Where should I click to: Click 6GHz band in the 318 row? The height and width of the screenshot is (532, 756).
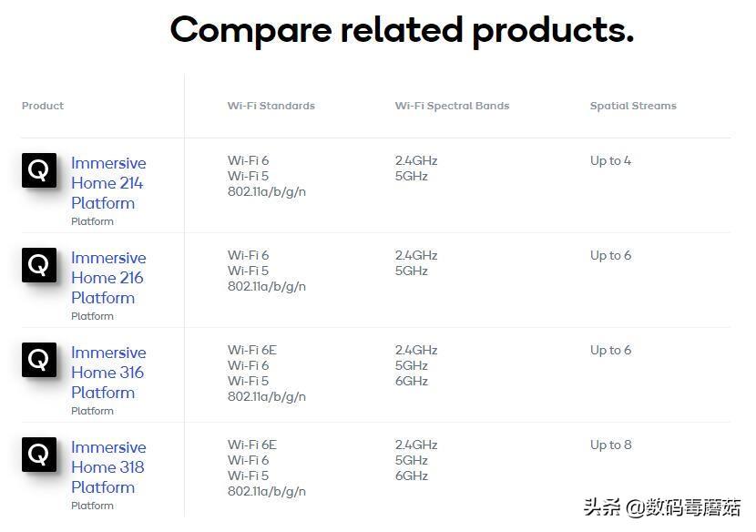point(412,476)
